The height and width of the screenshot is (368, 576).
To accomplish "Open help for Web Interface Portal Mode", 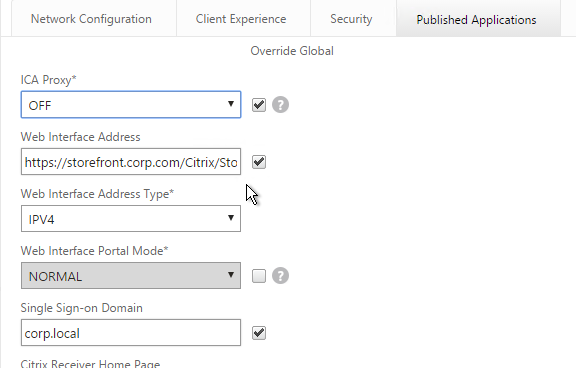I will [280, 276].
